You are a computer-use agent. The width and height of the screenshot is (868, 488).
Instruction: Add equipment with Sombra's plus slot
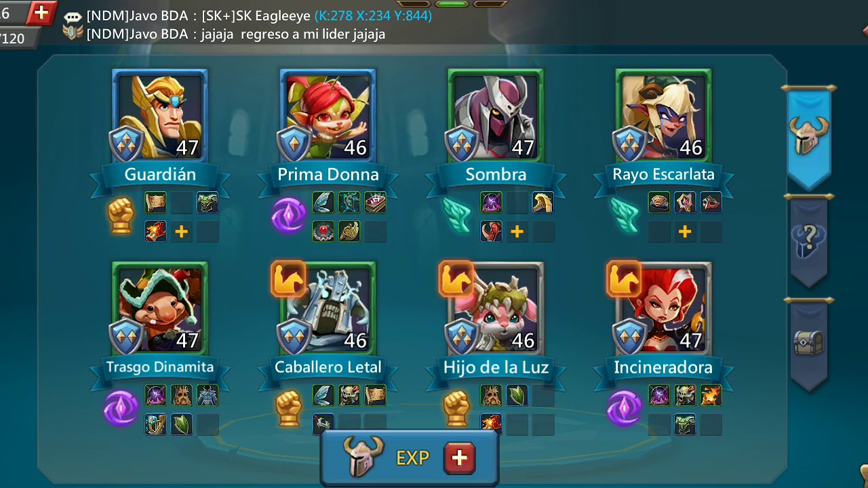tap(517, 232)
